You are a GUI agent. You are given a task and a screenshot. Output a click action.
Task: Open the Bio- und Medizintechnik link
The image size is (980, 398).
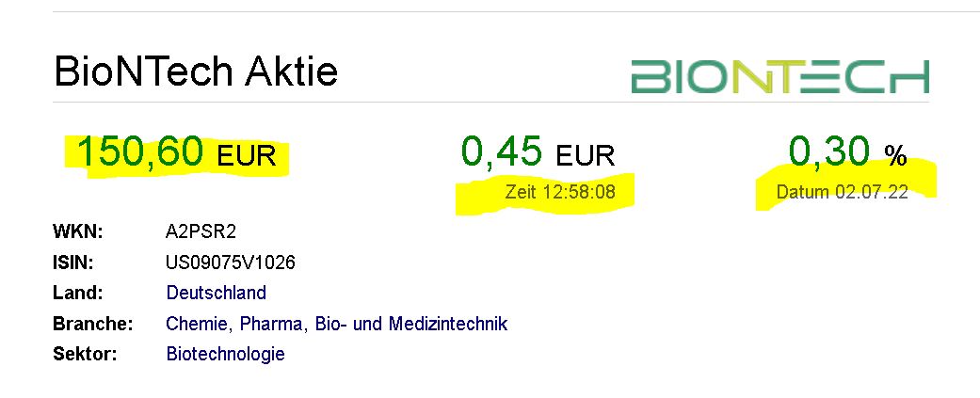coord(411,324)
